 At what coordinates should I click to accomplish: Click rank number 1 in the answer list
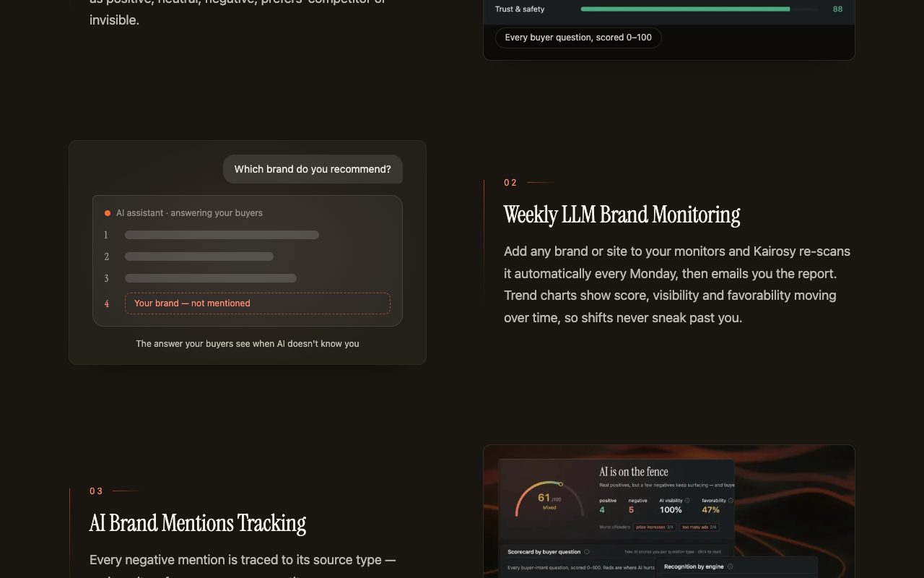pos(106,235)
